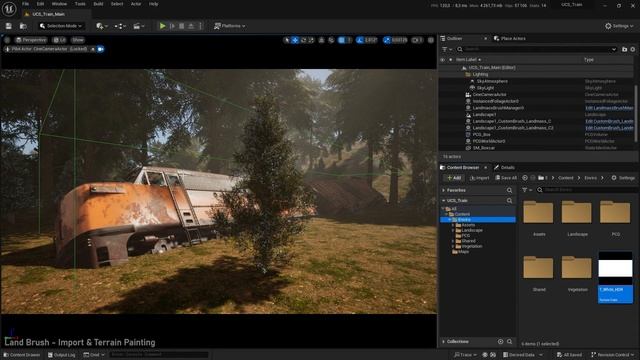This screenshot has height=360, width=640.
Task: Select the T_White_HDR texture asset
Action: pyautogui.click(x=615, y=278)
